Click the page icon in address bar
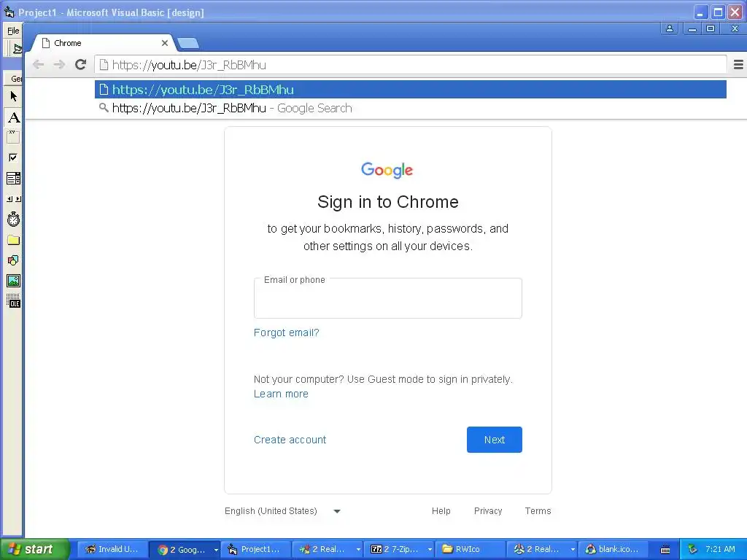 click(104, 65)
